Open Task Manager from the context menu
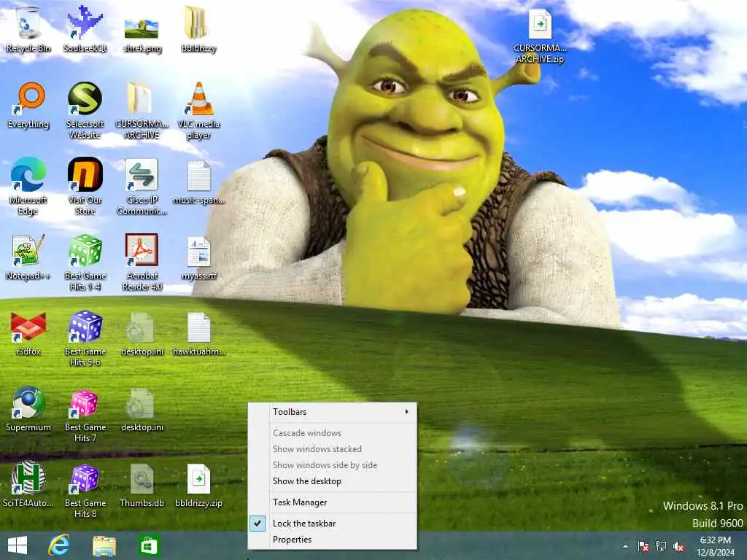The height and width of the screenshot is (560, 747). (x=333, y=502)
